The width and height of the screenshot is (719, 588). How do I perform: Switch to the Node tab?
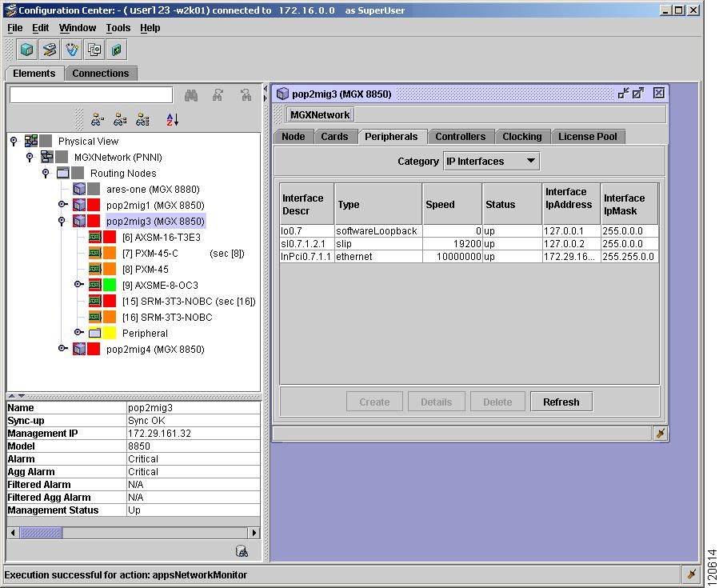point(294,137)
